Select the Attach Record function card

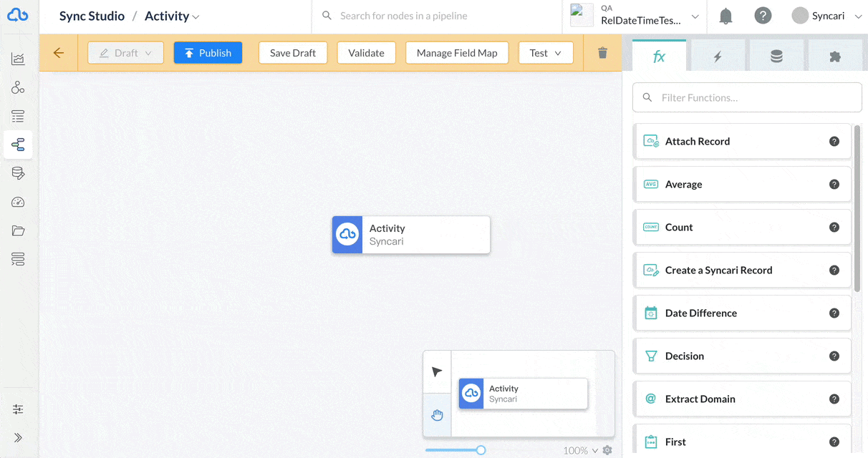click(x=742, y=141)
